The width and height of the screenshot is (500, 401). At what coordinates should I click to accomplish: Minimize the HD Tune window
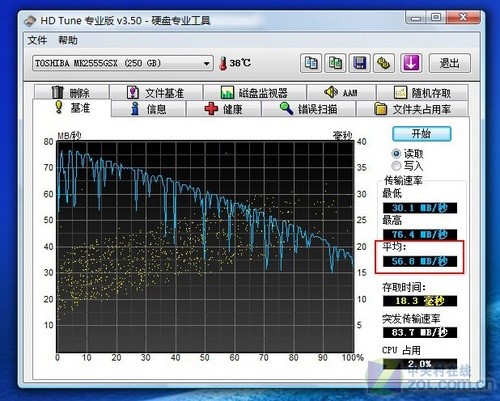tap(416, 18)
